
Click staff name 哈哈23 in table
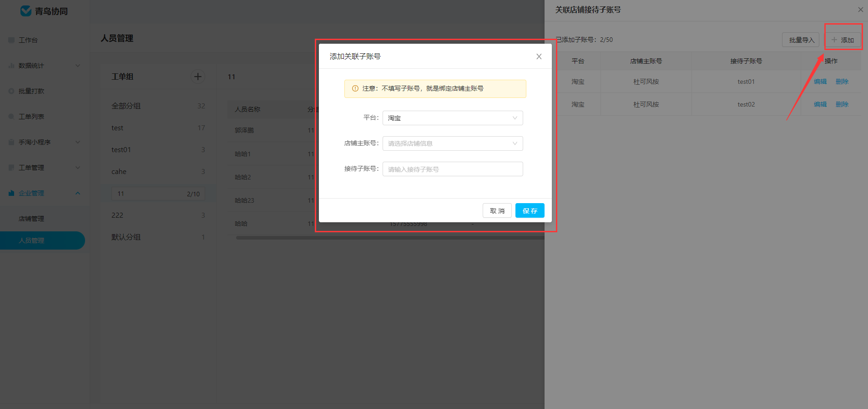[245, 200]
